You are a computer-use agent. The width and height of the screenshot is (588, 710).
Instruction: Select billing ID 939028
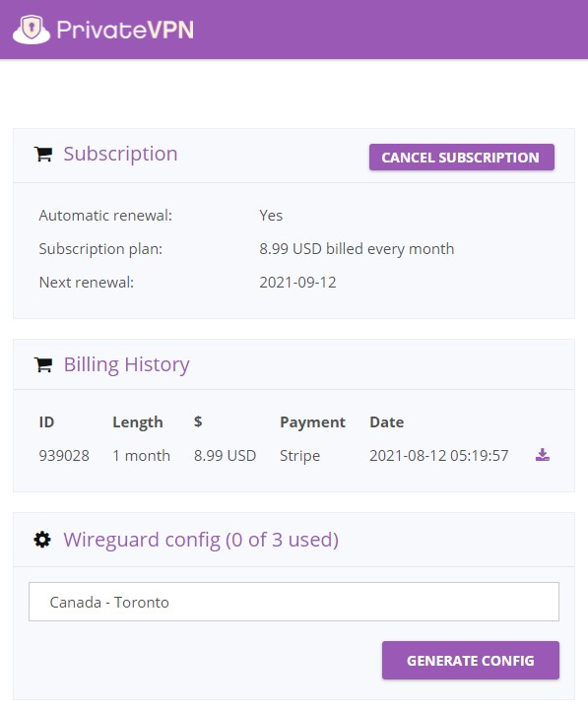[x=64, y=456]
